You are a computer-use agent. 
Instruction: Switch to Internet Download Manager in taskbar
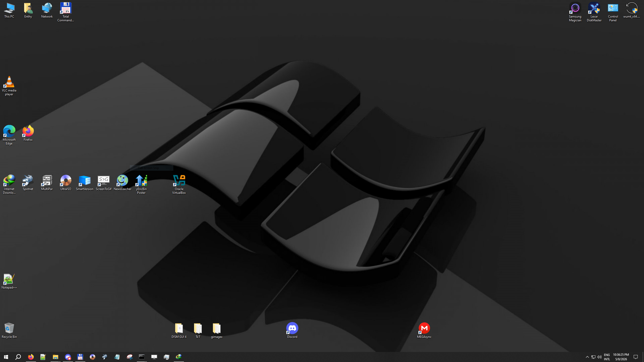click(x=179, y=357)
